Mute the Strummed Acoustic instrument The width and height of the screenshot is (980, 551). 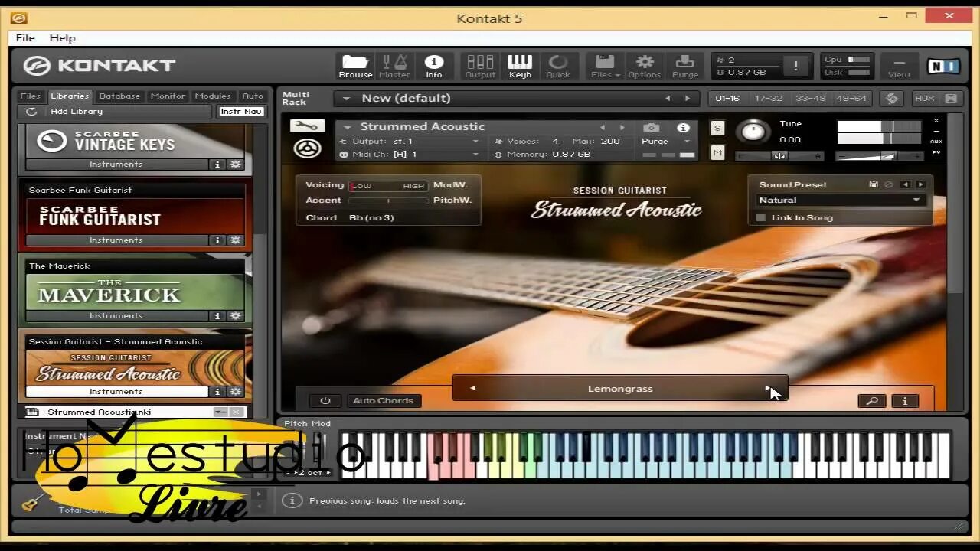(717, 153)
